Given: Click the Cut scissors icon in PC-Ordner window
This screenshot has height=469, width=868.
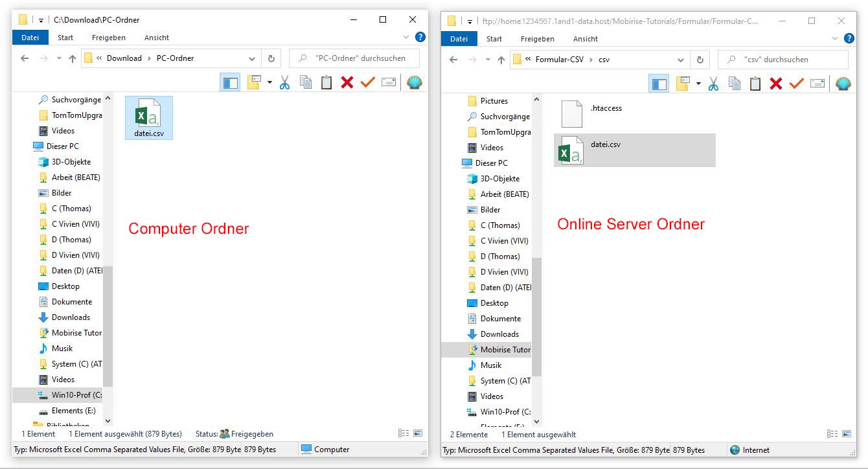Looking at the screenshot, I should pyautogui.click(x=284, y=82).
